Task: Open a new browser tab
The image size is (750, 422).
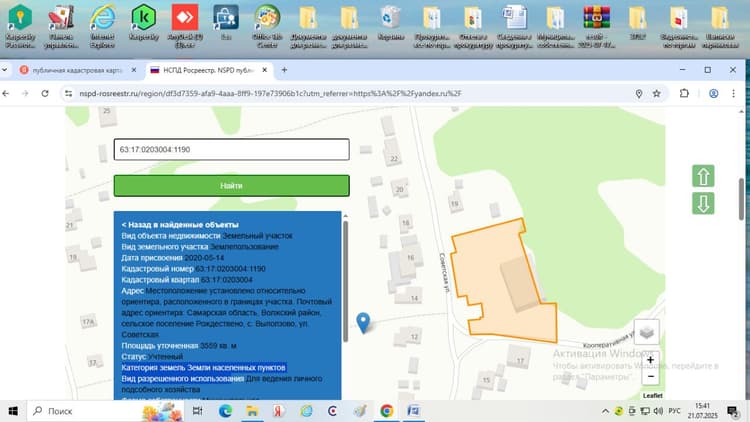Action: (284, 70)
